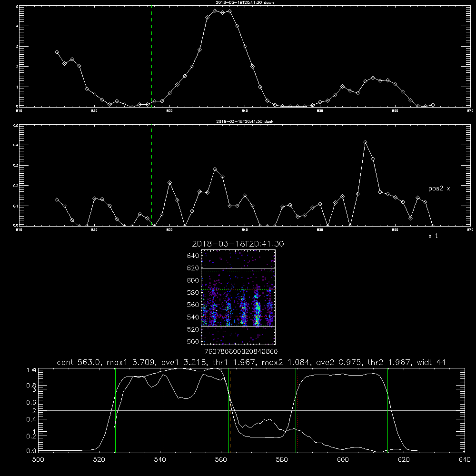Click the solid green line near 525 in bottom plot
This screenshot has width=476, height=476.
[115, 410]
